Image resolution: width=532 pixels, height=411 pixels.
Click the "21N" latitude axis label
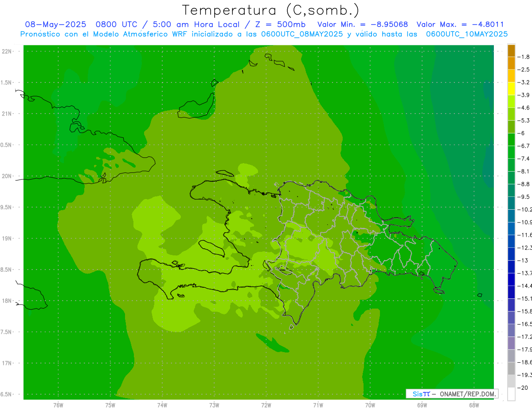(7, 114)
